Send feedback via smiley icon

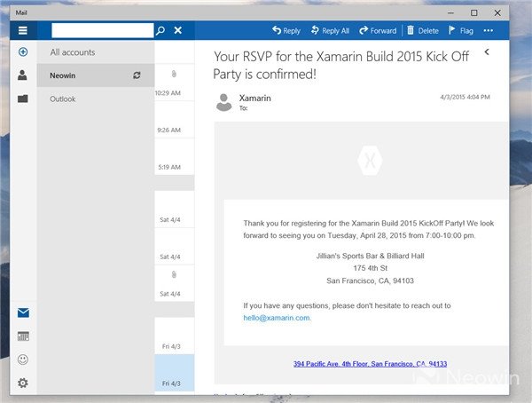tap(23, 360)
